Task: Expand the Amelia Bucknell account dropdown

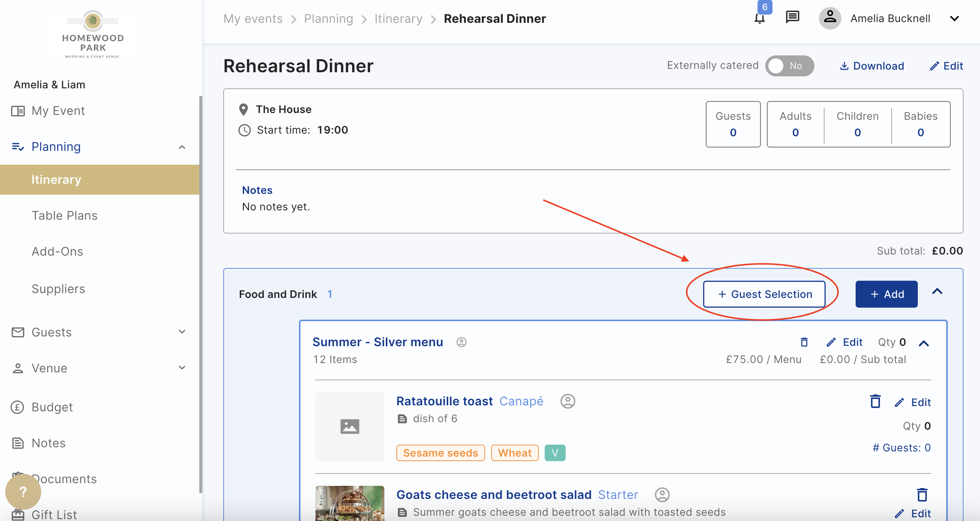Action: (x=954, y=19)
